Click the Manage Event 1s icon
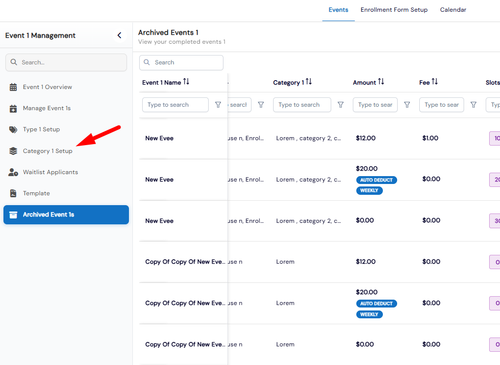The height and width of the screenshot is (365, 500). tap(13, 108)
